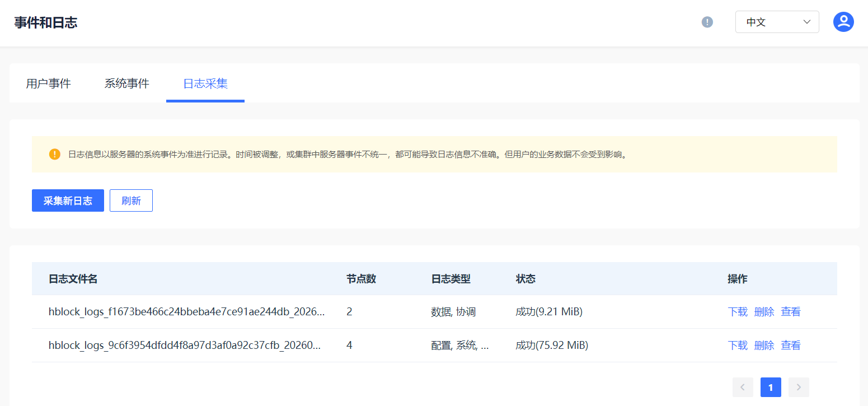Download the 75.92 MiB log file

coord(737,346)
